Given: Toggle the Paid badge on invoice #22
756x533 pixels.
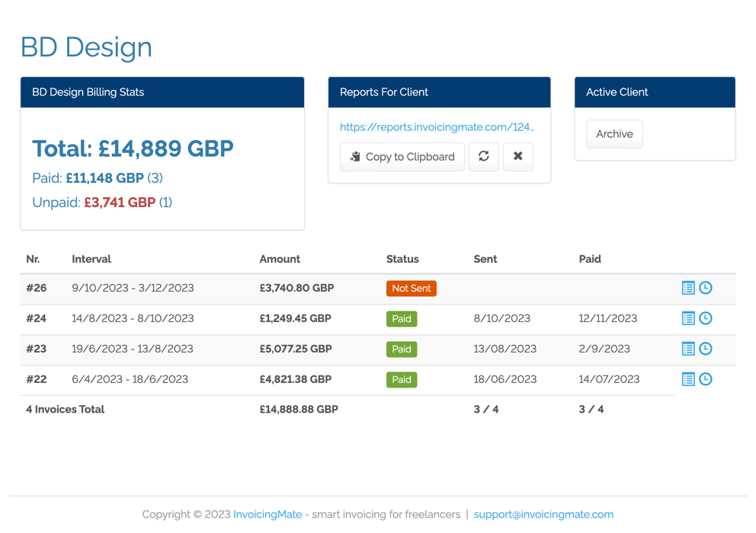Looking at the screenshot, I should [402, 379].
